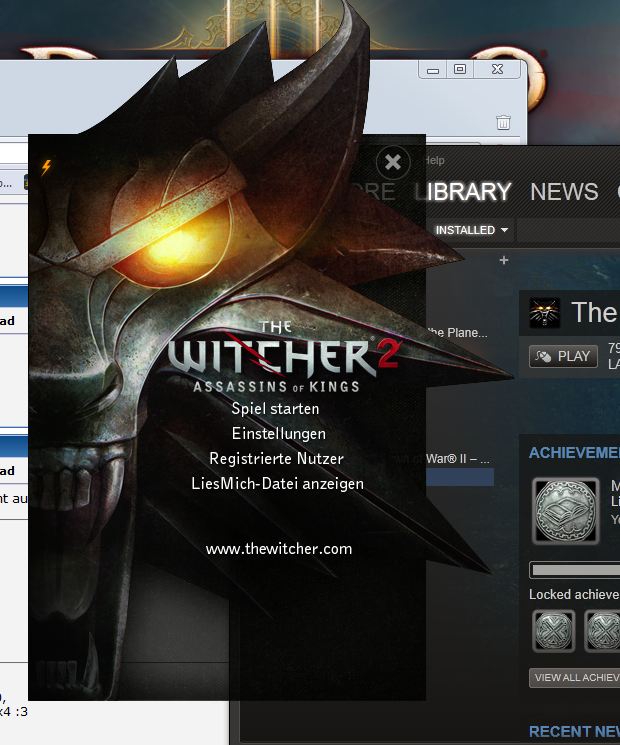Screen dimensions: 620x745
Task: Maximize the light background window
Action: (460, 69)
